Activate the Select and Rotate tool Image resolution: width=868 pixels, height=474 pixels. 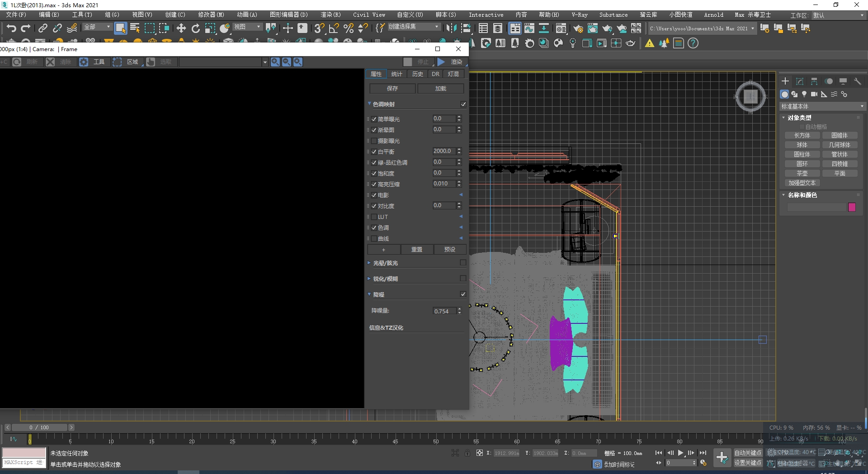pyautogui.click(x=196, y=28)
